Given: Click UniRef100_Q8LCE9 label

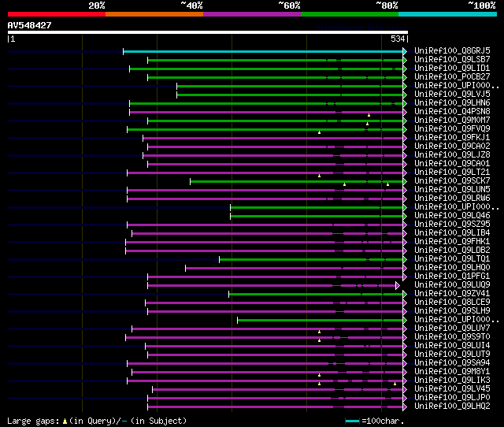Looking at the screenshot, I should click(452, 303).
